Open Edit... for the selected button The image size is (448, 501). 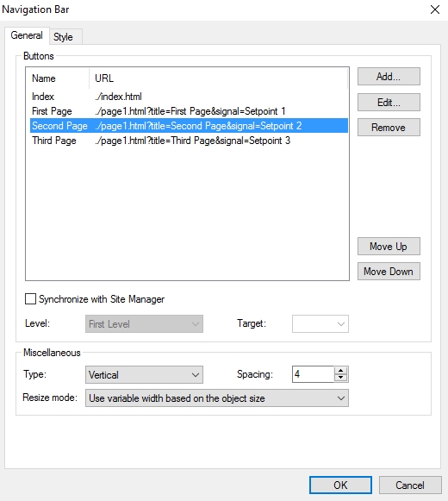[389, 103]
